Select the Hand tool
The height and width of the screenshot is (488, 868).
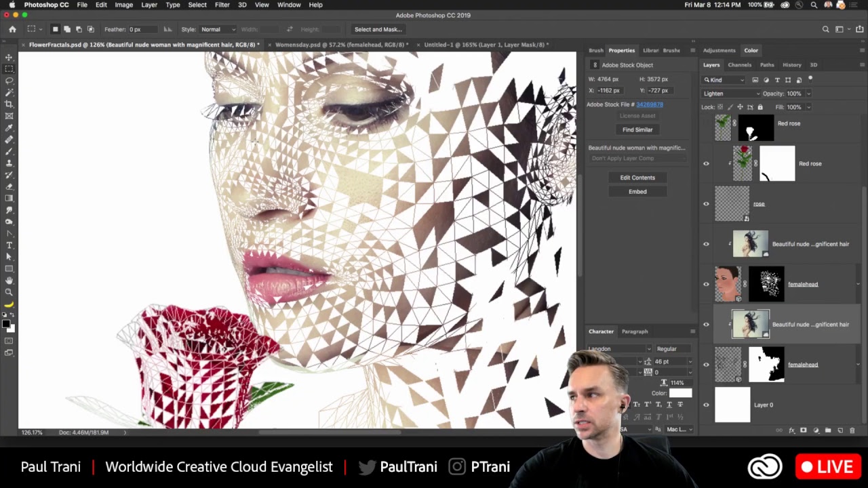9,281
